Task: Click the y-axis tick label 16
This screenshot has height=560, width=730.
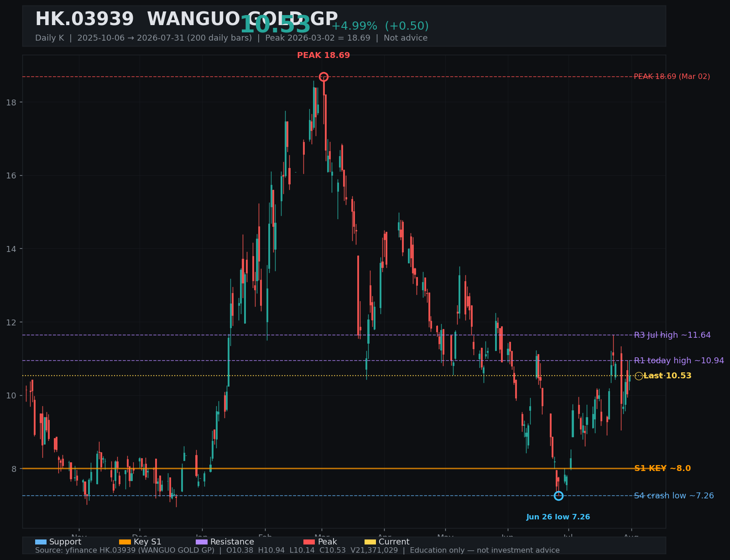Action: tap(11, 176)
